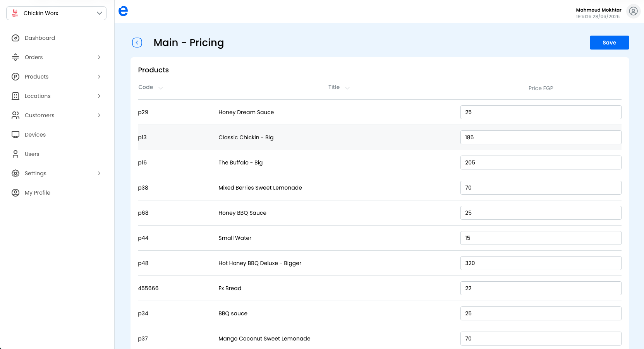Expand the Locations submenu chevron
This screenshot has width=644, height=349.
pos(99,96)
